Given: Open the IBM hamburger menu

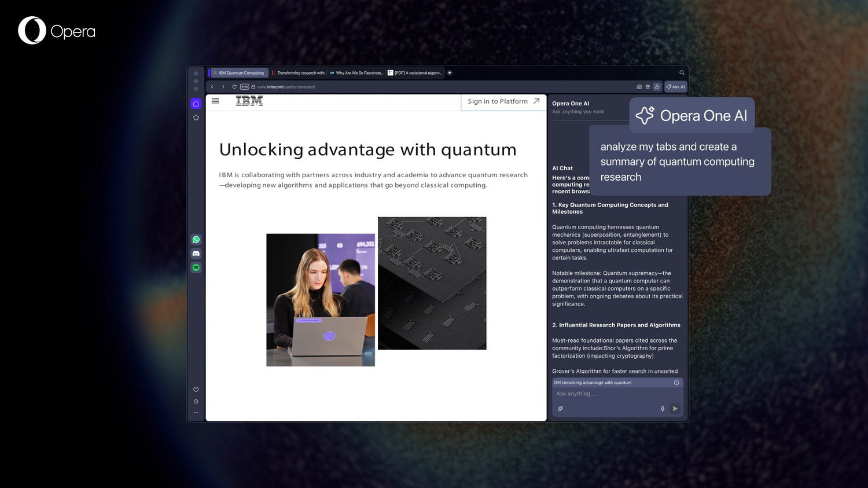Looking at the screenshot, I should coord(215,101).
